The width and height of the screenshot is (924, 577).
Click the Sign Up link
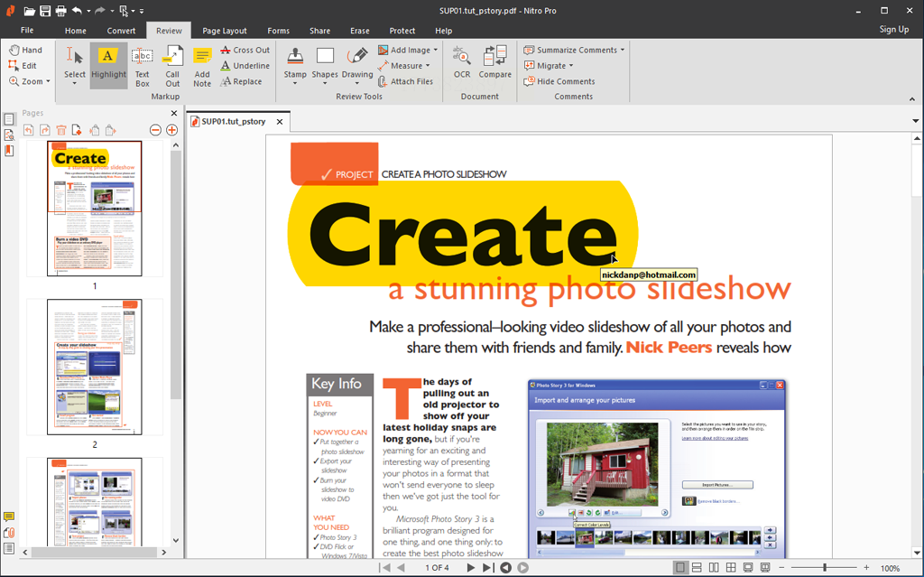tap(893, 30)
